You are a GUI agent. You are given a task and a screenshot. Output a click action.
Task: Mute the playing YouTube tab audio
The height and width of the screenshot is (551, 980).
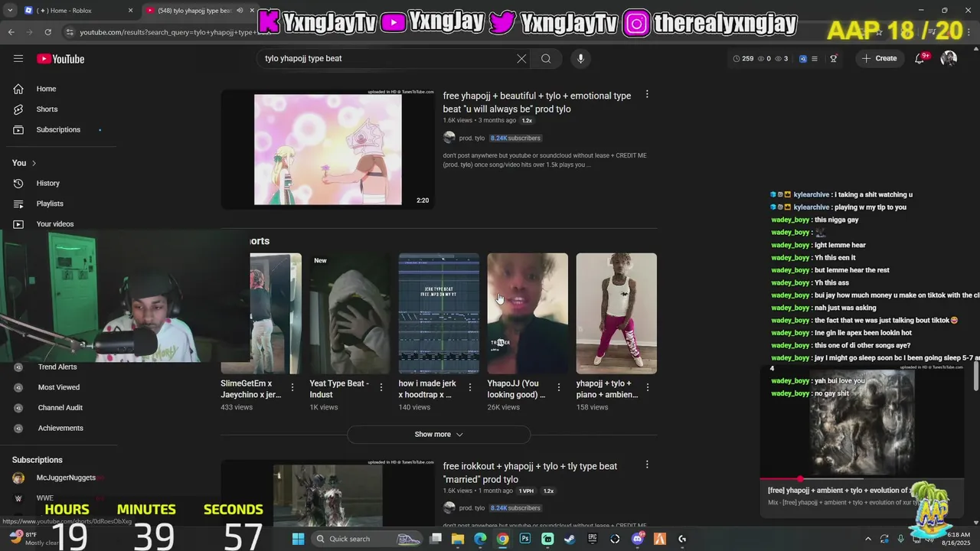coord(240,11)
